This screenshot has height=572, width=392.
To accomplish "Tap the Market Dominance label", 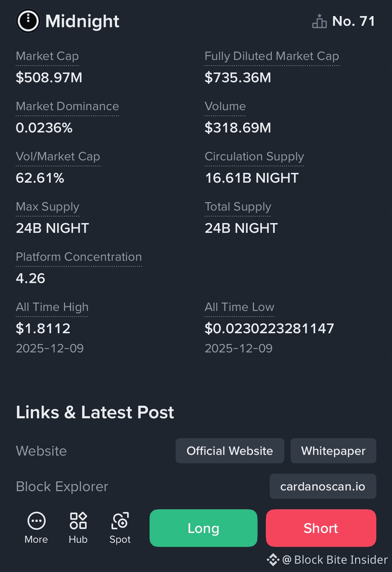I will (67, 107).
